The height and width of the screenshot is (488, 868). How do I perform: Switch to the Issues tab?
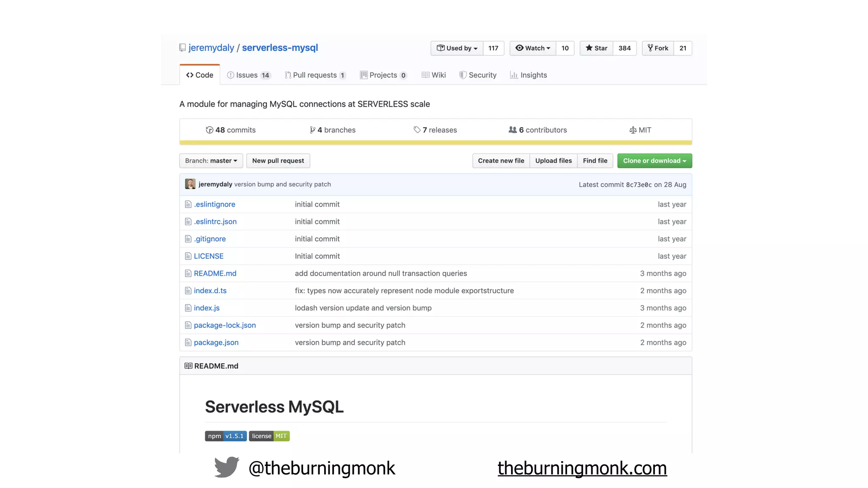(248, 75)
